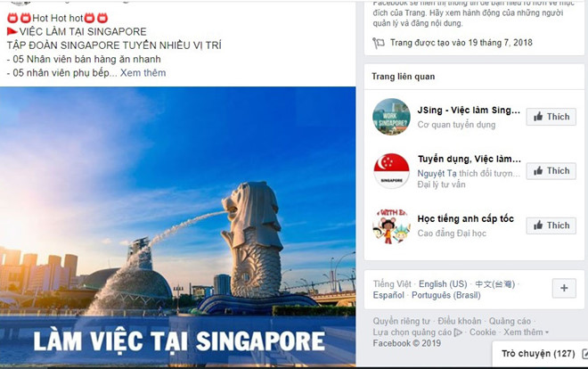Like the JSing - Việc làm Sing page

pyautogui.click(x=551, y=117)
